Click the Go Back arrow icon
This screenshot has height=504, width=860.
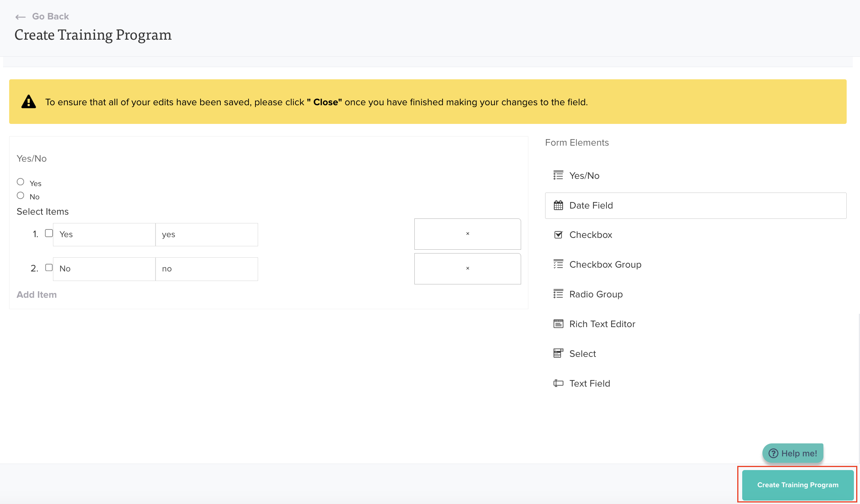point(20,17)
